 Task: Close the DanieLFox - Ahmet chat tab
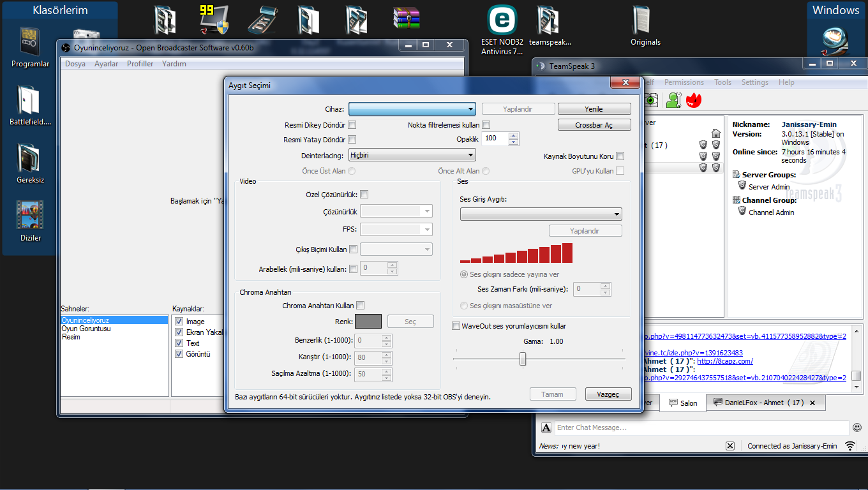point(812,403)
